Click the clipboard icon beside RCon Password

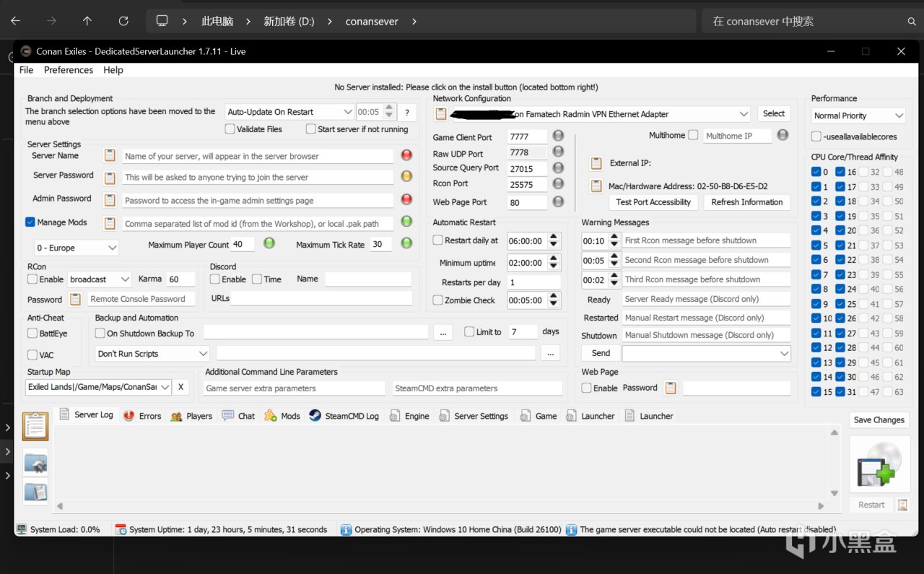click(x=75, y=299)
